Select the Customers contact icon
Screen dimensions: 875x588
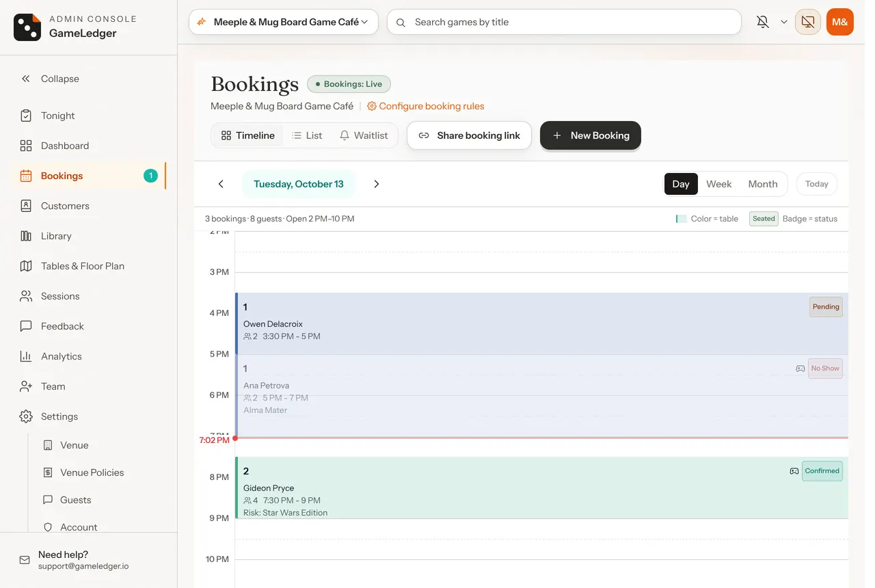(x=26, y=206)
